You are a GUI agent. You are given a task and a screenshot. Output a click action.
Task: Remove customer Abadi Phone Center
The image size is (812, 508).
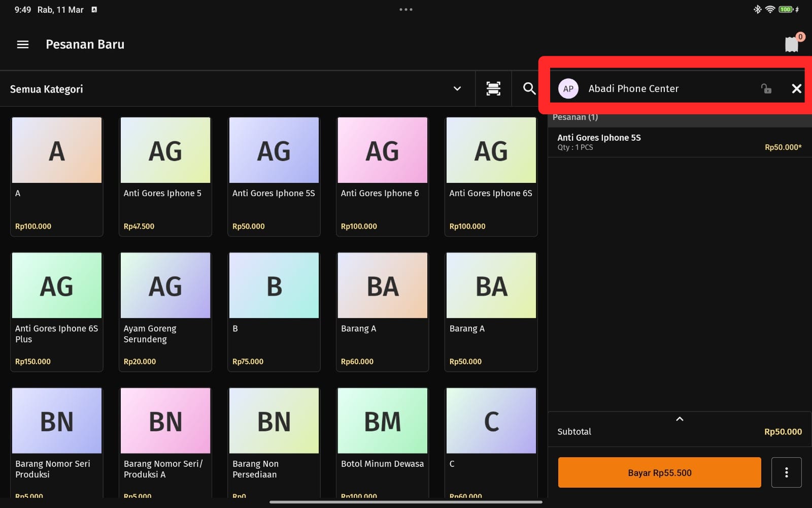[x=796, y=88]
